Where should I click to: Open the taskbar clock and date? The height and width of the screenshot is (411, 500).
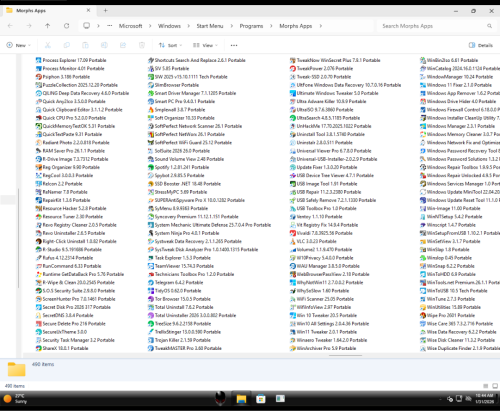pyautogui.click(x=484, y=399)
